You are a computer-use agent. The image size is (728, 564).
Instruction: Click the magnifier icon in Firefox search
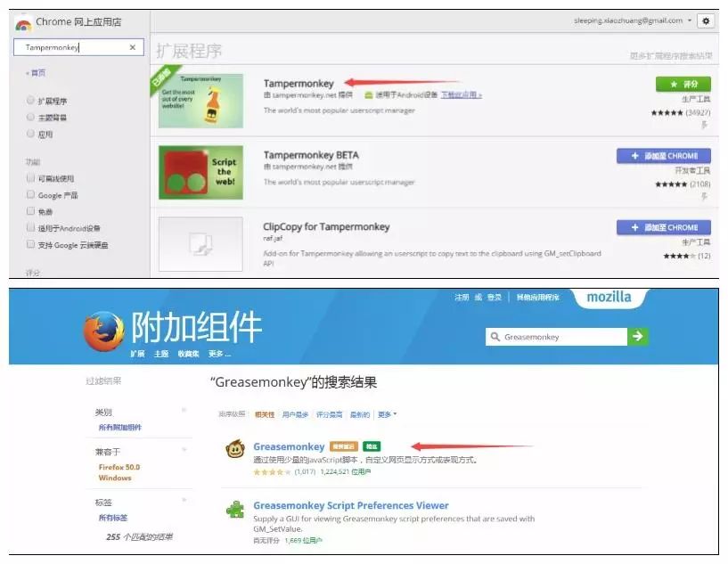tap(495, 337)
